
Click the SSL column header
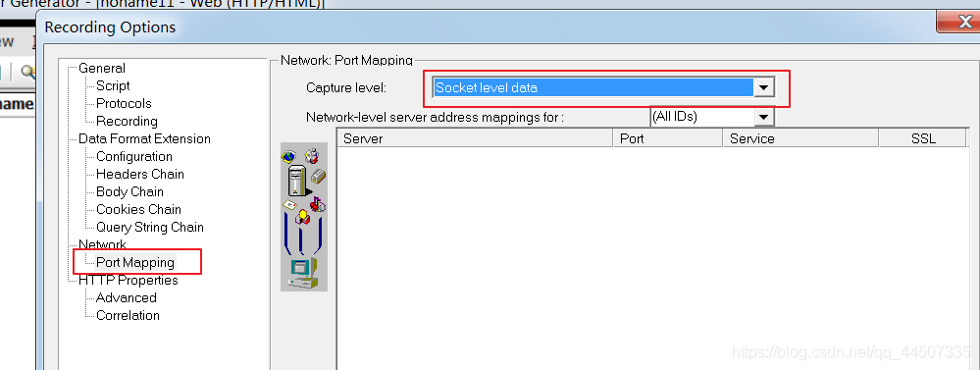[x=923, y=138]
